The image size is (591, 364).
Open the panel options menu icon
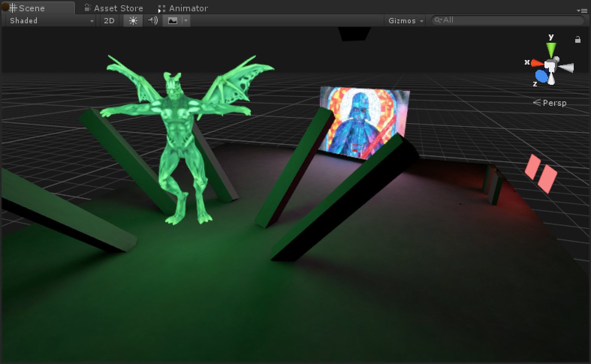coord(582,10)
